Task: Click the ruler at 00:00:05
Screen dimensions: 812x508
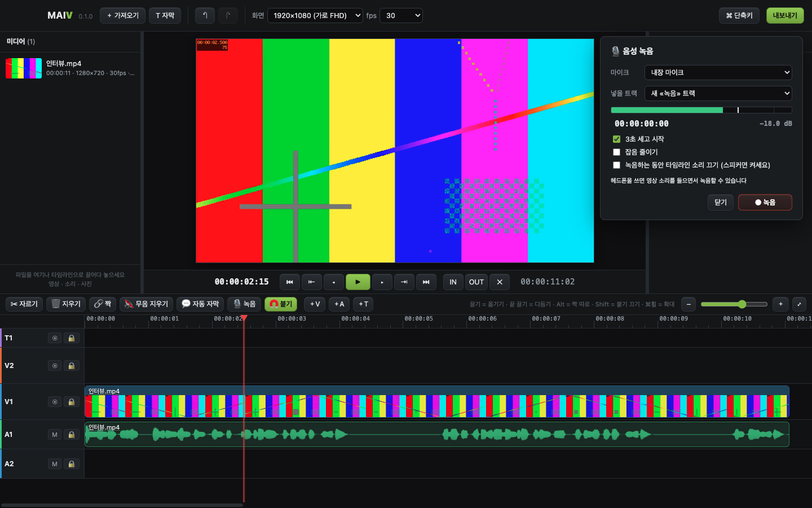Action: pos(418,319)
